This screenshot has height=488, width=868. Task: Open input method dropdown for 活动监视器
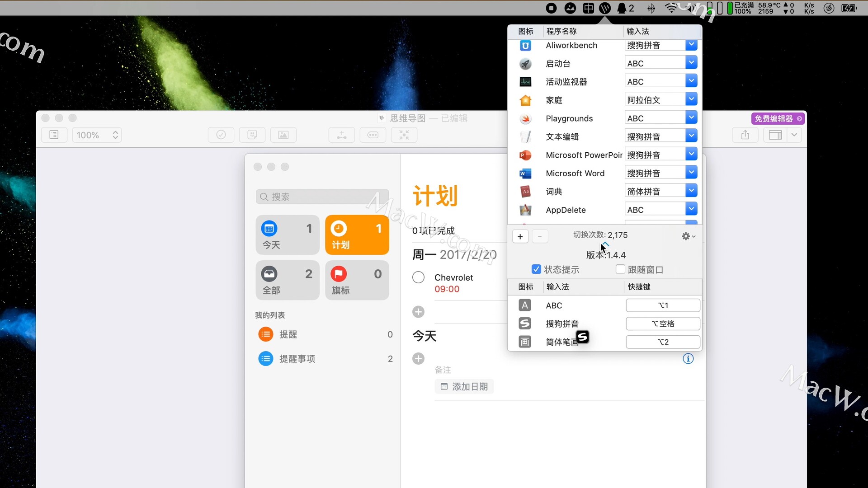(691, 81)
